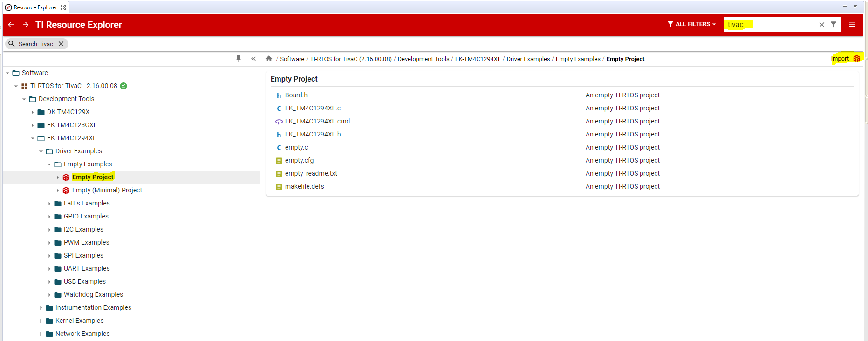This screenshot has height=341, width=868.
Task: Click the TI Resource Explorer title
Action: 79,25
